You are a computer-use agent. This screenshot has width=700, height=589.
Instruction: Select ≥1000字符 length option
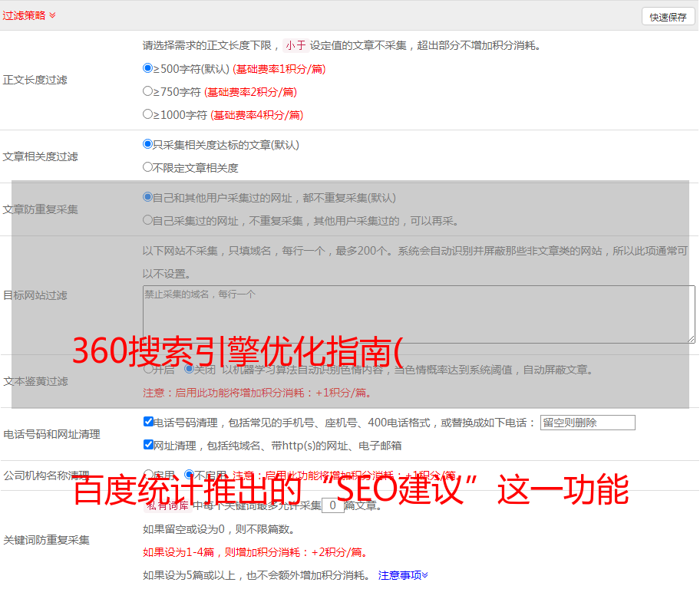[x=148, y=114]
